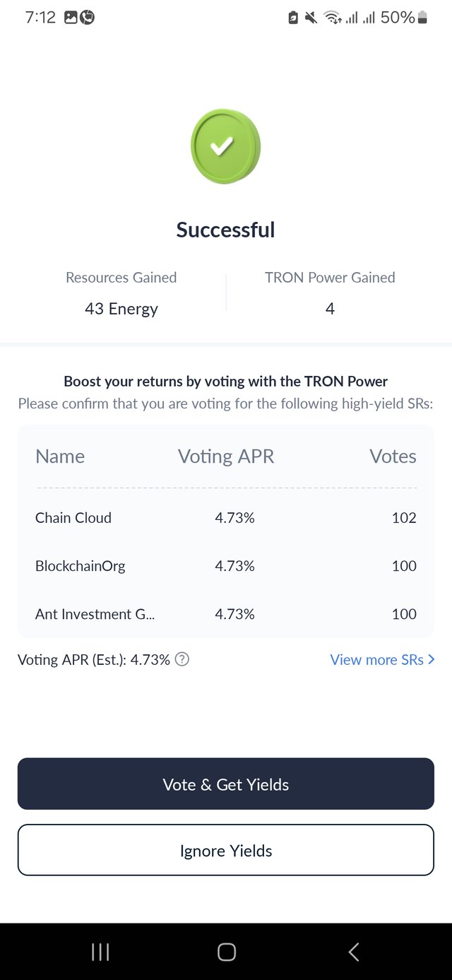This screenshot has height=980, width=452.
Task: Tap the Ignore Yields button
Action: [x=226, y=850]
